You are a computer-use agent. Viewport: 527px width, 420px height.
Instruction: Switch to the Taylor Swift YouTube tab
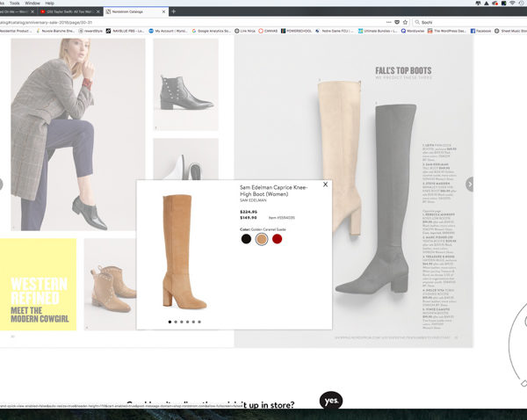click(69, 11)
